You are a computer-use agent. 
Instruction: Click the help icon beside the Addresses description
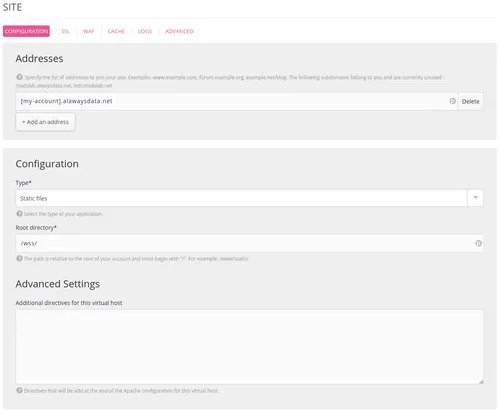pos(19,77)
